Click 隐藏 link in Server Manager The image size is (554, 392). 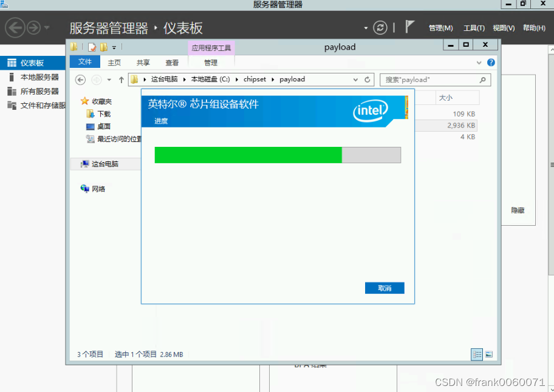point(518,211)
